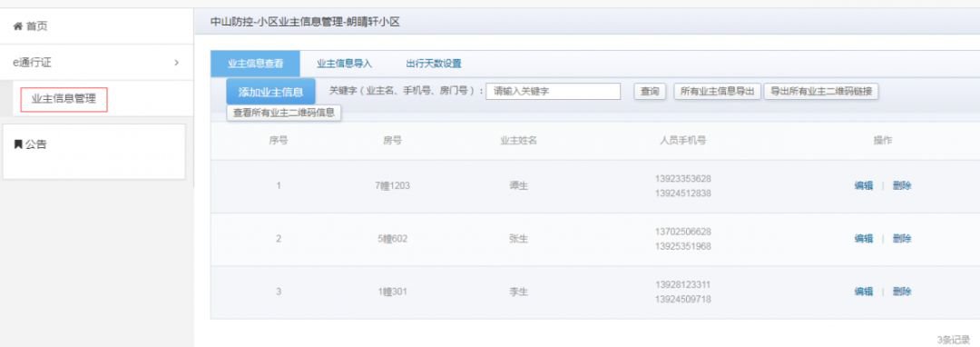Click 删除 for 5幢602 row
980x347 pixels.
(x=902, y=239)
